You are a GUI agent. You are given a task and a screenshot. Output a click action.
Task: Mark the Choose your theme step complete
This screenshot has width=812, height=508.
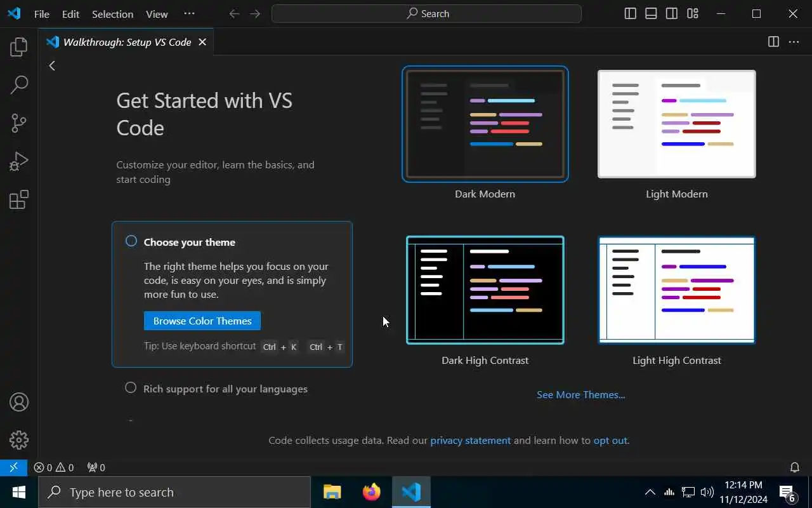click(x=131, y=241)
